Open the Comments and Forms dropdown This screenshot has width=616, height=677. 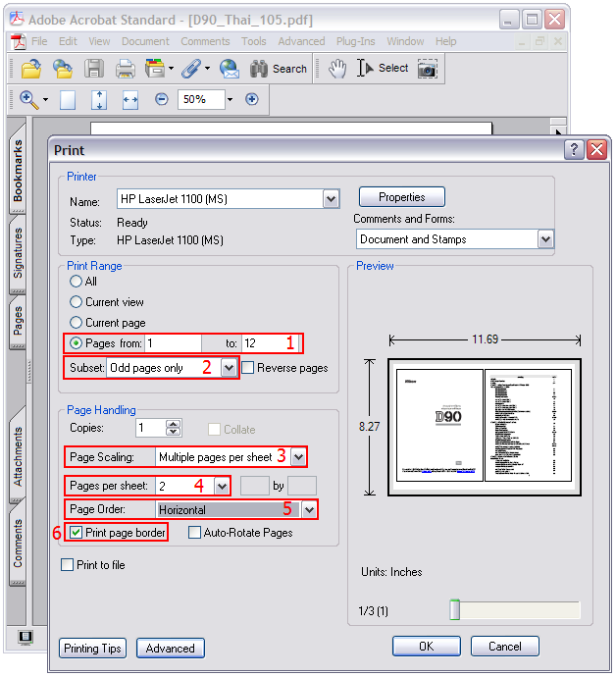[x=545, y=239]
